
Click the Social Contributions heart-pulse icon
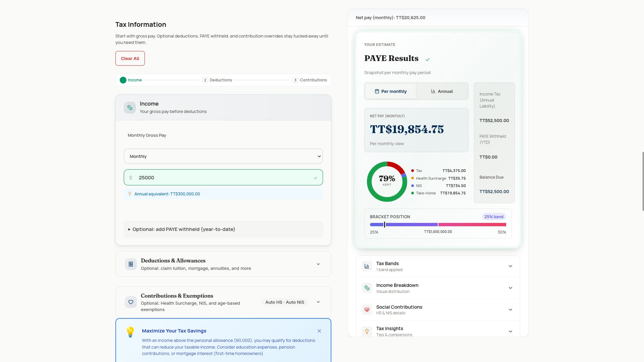pyautogui.click(x=367, y=310)
